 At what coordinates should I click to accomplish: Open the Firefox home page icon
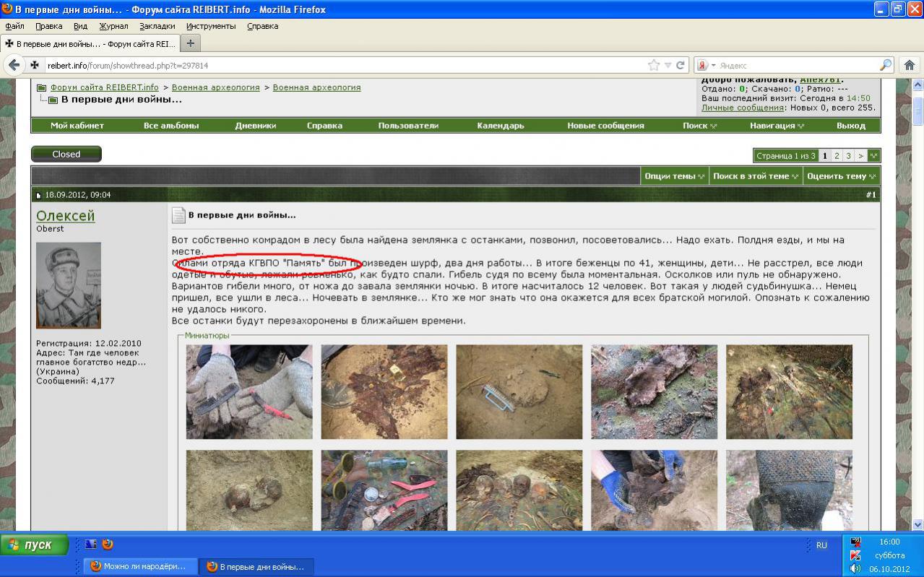910,65
